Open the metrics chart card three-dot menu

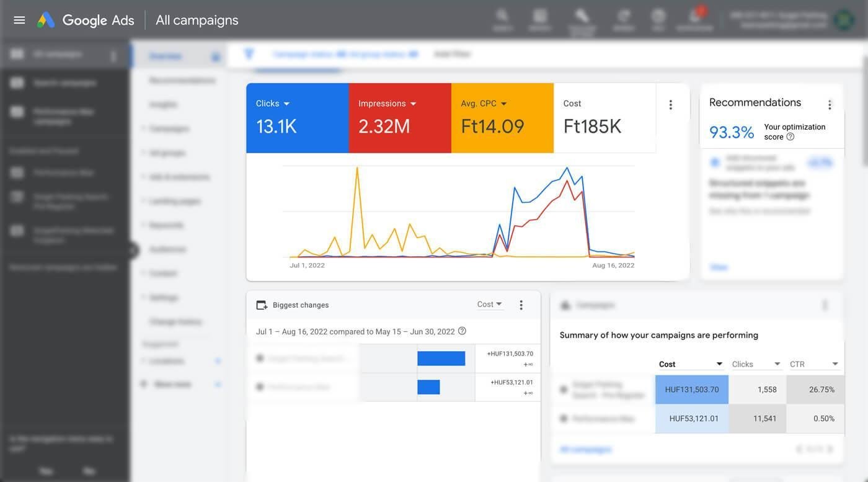(670, 105)
